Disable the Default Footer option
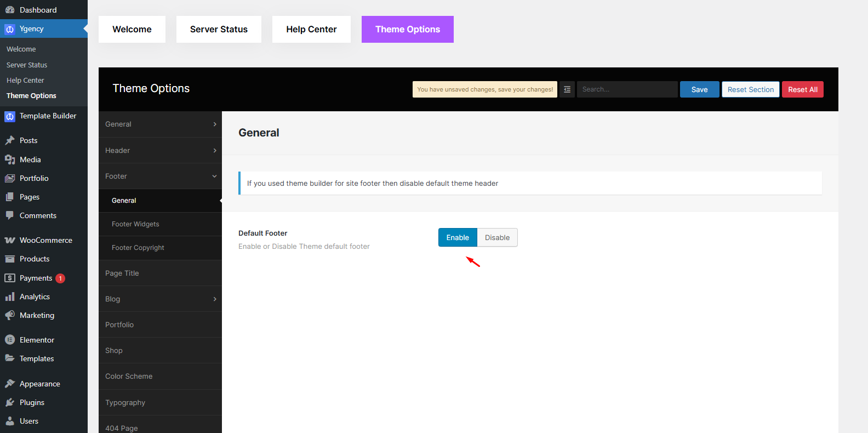868x433 pixels. tap(497, 237)
